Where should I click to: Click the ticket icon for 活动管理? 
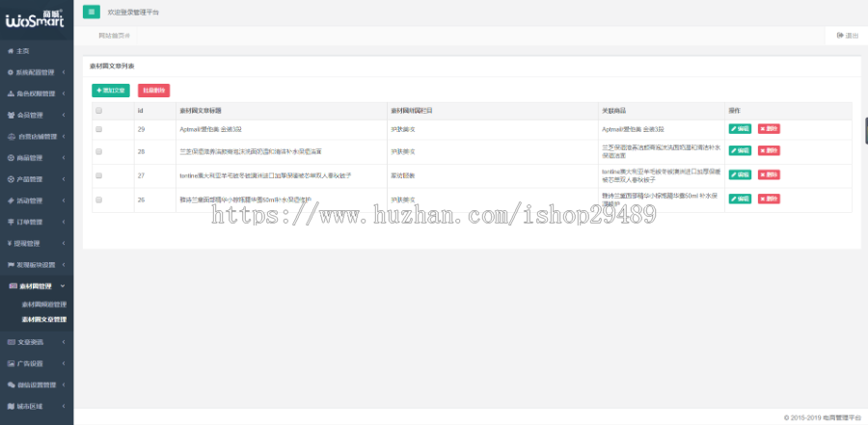click(x=11, y=200)
